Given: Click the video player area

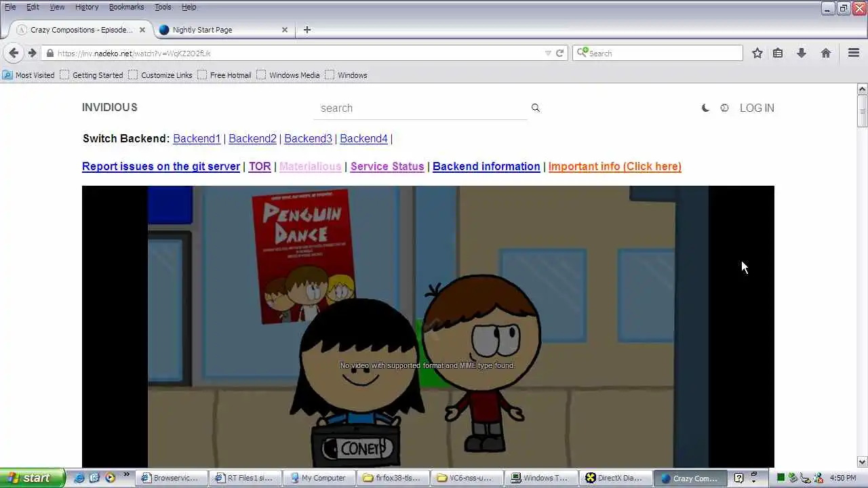Looking at the screenshot, I should click(428, 327).
